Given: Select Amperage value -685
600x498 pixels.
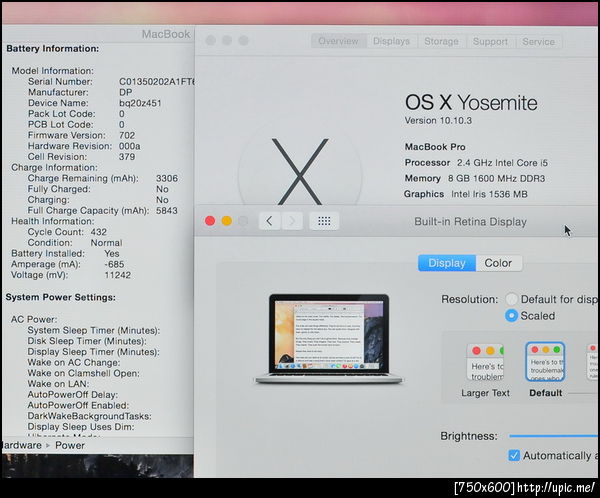Looking at the screenshot, I should pos(114,264).
